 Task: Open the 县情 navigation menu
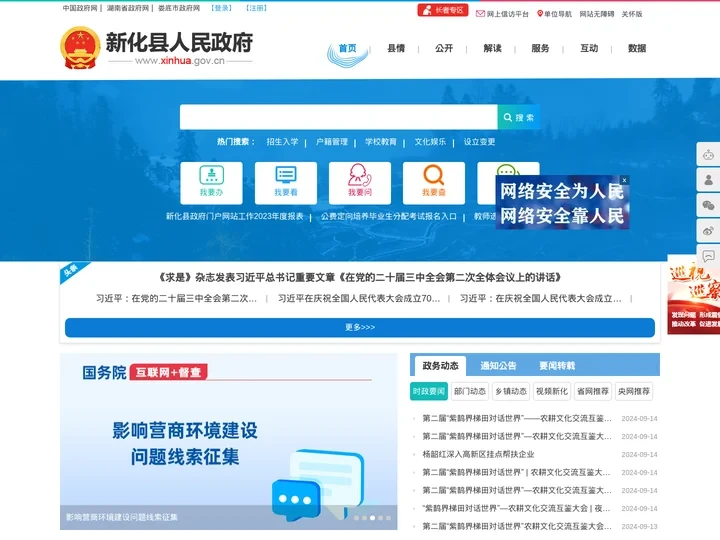[x=396, y=48]
